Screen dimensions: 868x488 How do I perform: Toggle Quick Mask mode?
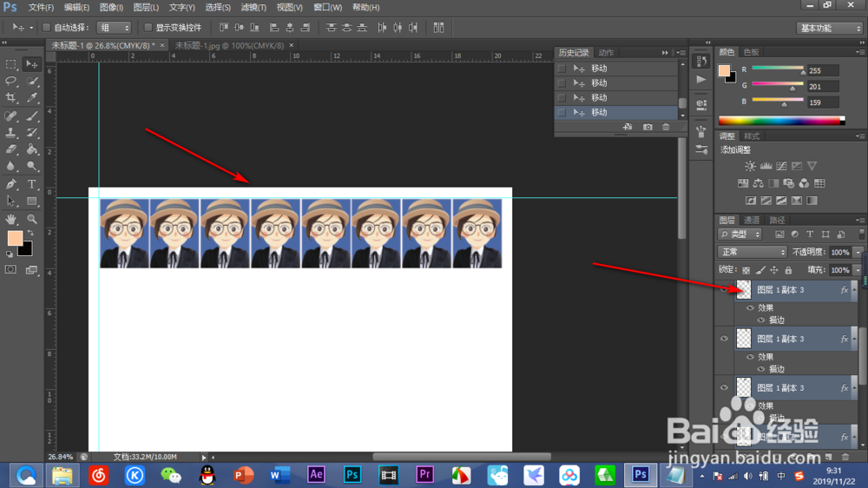[x=10, y=270]
